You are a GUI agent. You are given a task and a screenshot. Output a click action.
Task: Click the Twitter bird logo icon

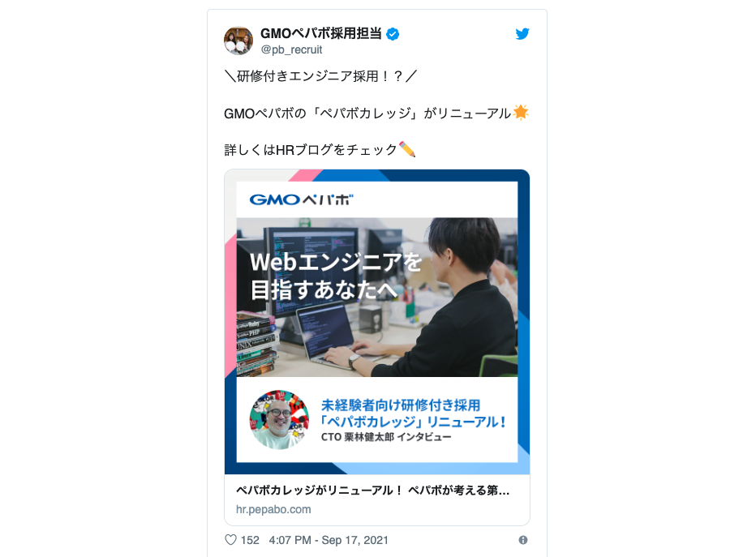(x=522, y=34)
